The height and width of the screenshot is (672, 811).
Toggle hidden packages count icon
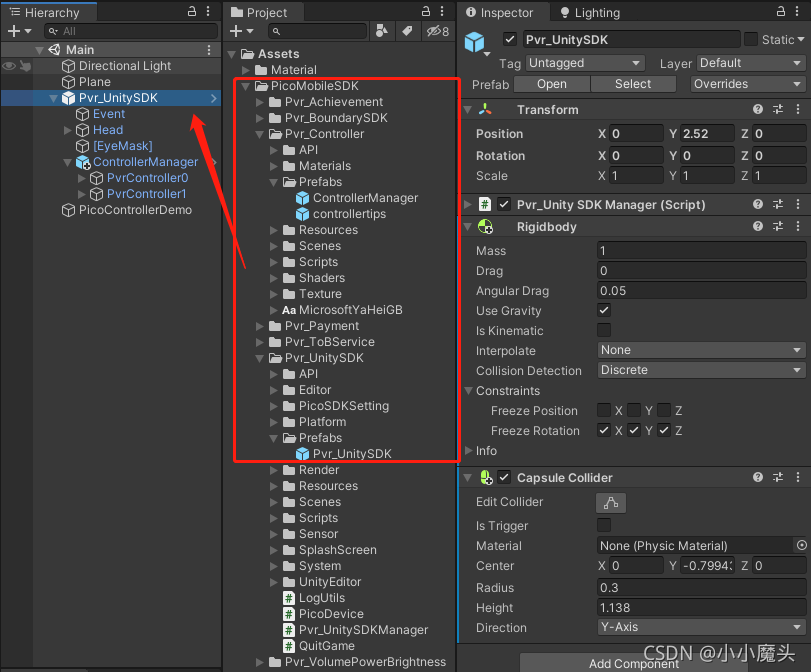click(438, 31)
